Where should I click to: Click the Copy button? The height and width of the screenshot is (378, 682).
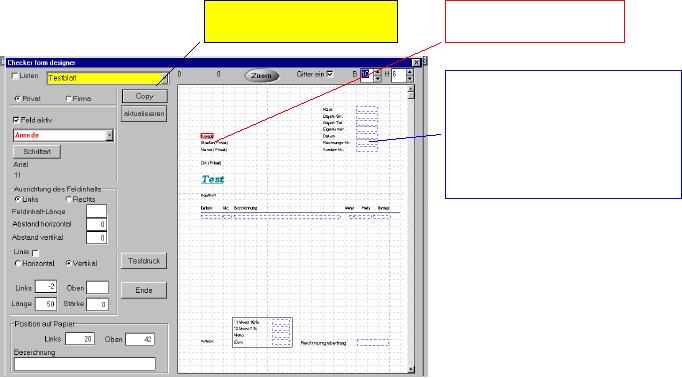pyautogui.click(x=144, y=96)
